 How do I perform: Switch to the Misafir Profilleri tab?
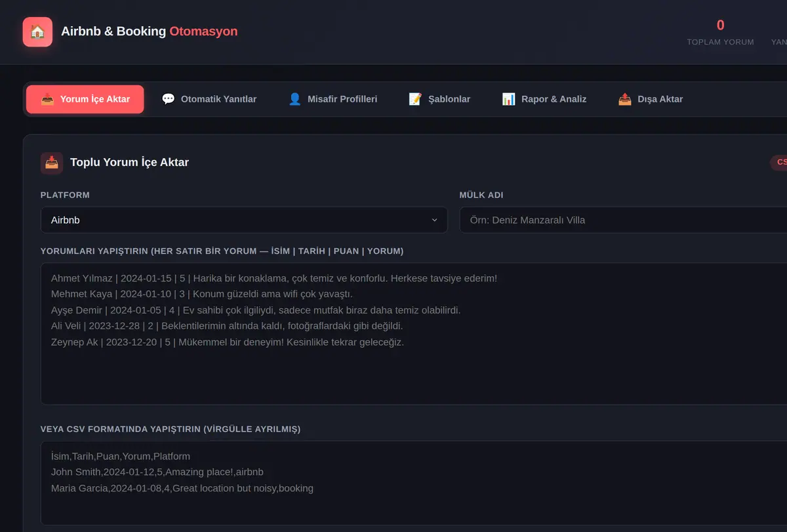click(x=333, y=99)
